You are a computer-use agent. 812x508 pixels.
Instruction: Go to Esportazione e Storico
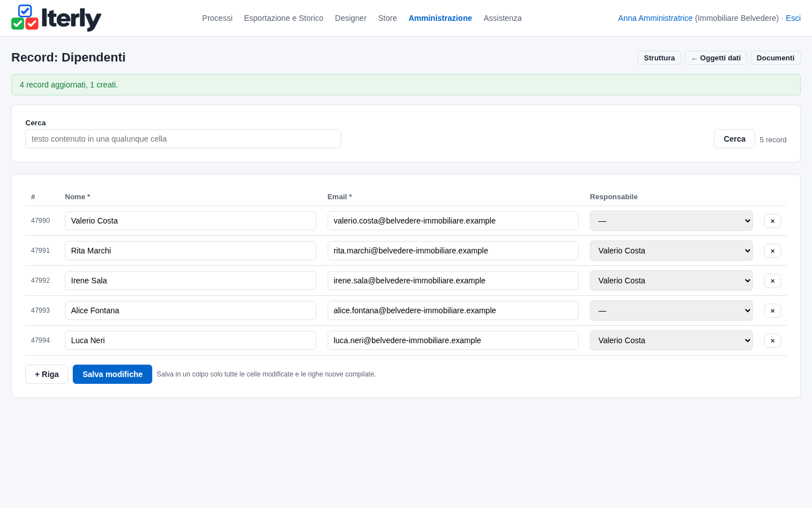coord(284,18)
